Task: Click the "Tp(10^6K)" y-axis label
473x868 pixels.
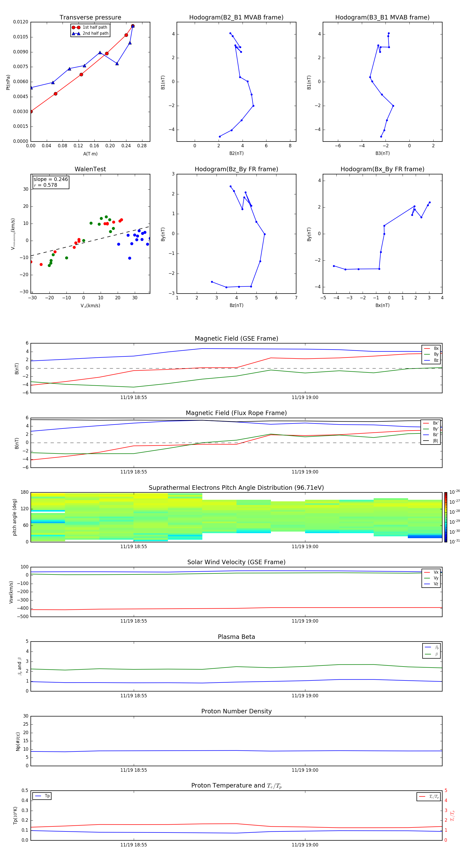Action: pyautogui.click(x=15, y=816)
